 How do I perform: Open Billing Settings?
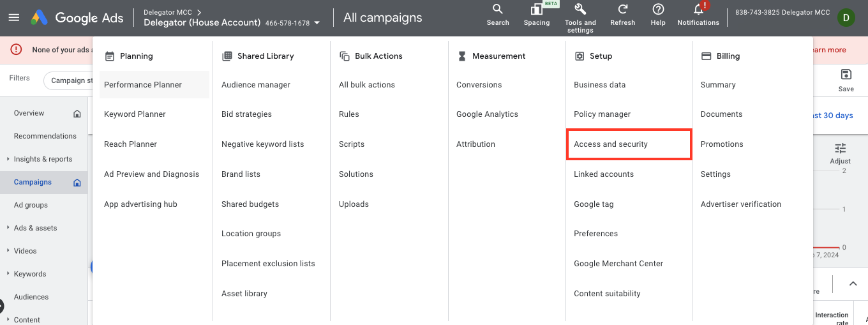pos(715,174)
